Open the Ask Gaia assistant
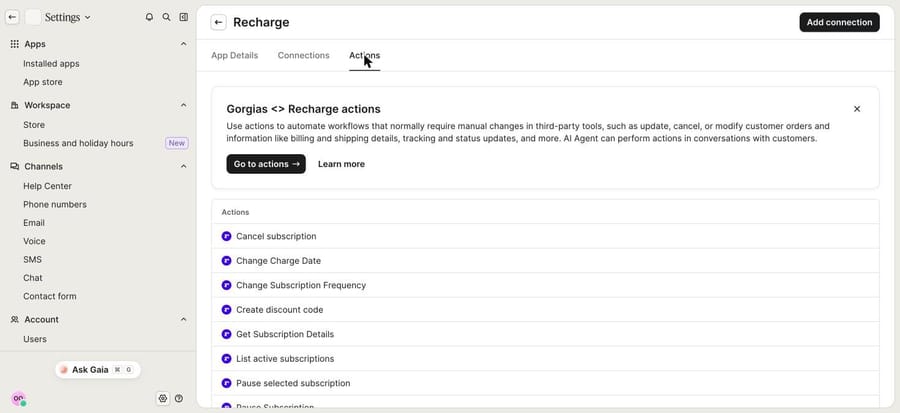 click(x=98, y=370)
